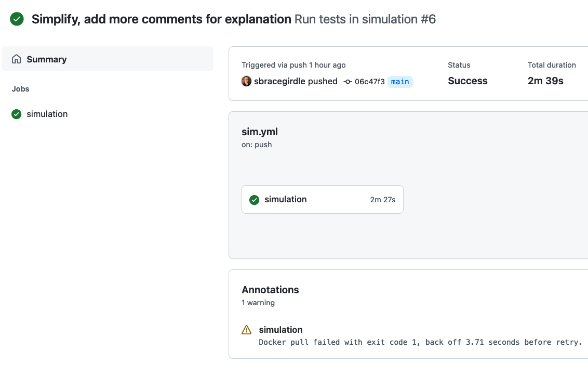The image size is (588, 377).
Task: Click the 2m 39s total duration
Action: 545,81
